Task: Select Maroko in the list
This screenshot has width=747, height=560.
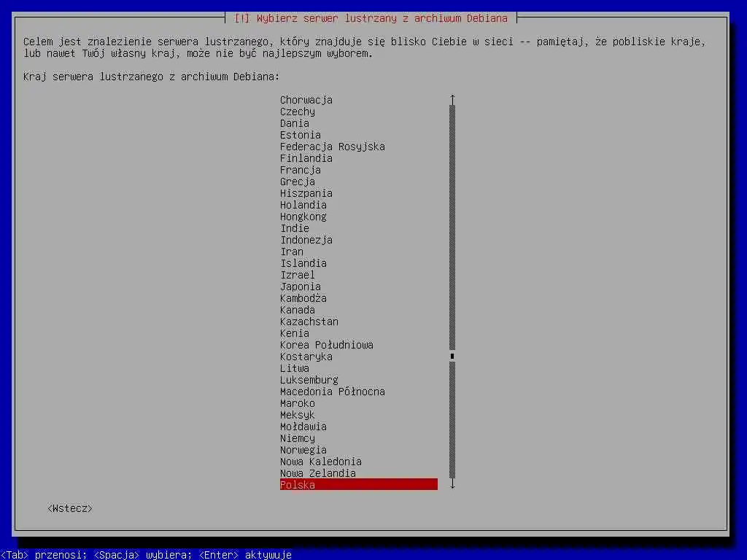Action: (x=298, y=403)
